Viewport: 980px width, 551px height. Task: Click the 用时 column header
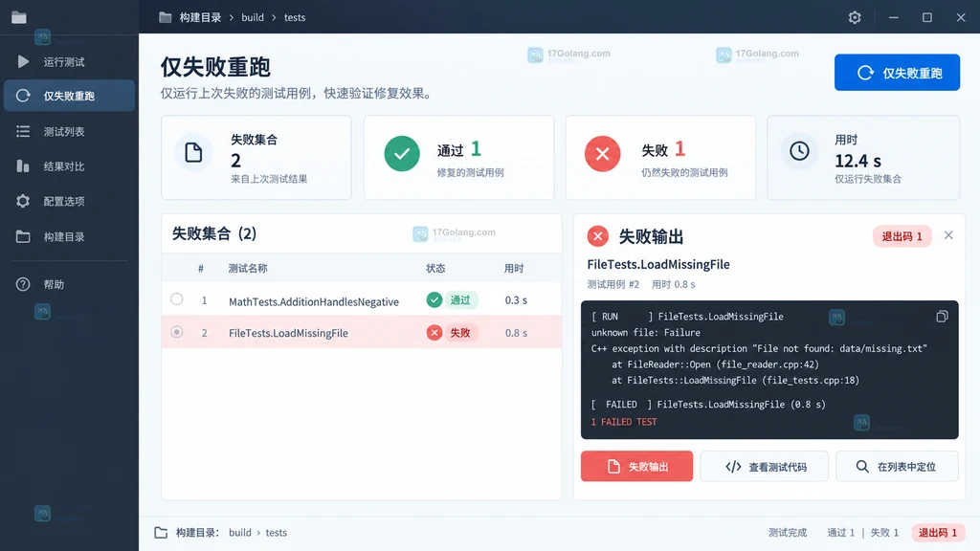(x=514, y=268)
